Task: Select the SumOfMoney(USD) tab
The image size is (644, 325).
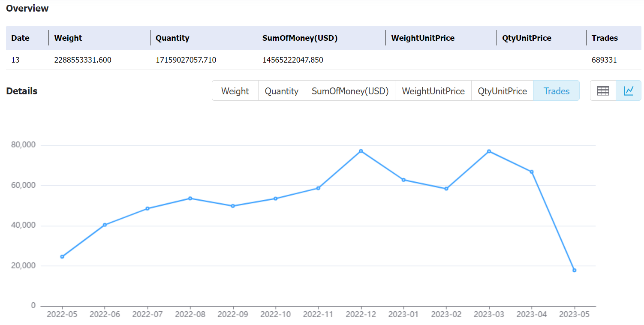Action: [350, 91]
